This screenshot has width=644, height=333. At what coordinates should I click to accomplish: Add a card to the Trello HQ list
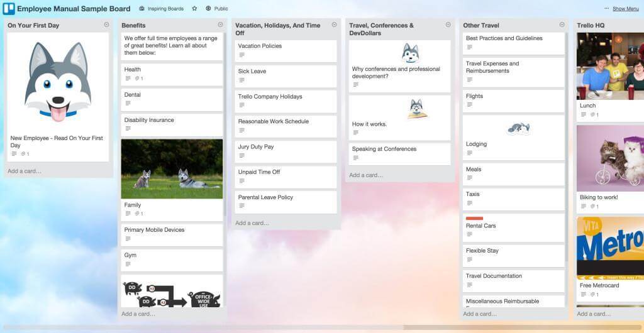pyautogui.click(x=594, y=314)
